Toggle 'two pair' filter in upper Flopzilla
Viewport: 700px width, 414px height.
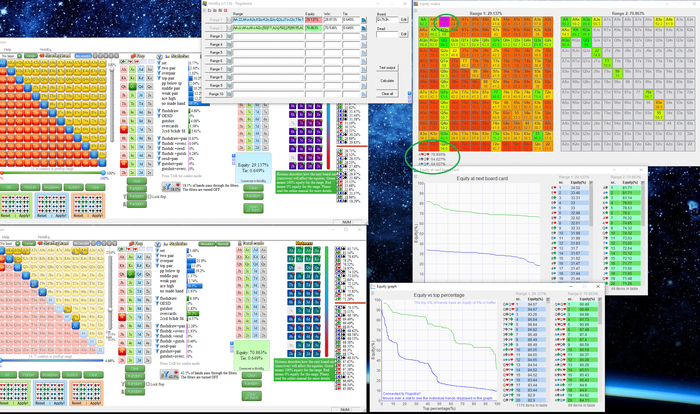point(167,68)
